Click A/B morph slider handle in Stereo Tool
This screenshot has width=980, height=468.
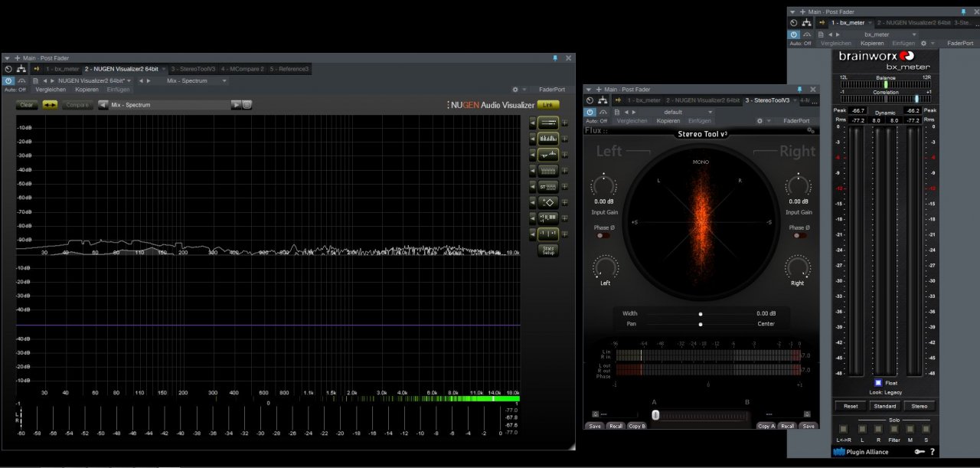pyautogui.click(x=655, y=414)
